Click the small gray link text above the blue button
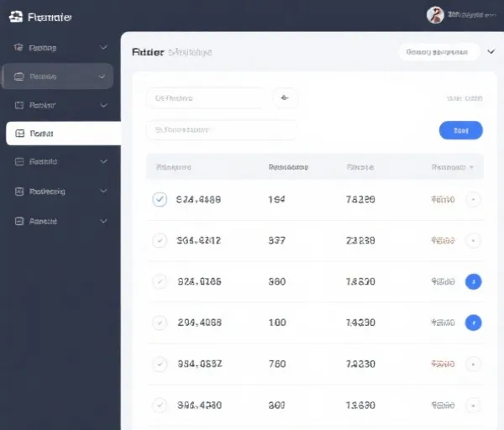Viewport: 504px width, 430px height. pyautogui.click(x=465, y=98)
